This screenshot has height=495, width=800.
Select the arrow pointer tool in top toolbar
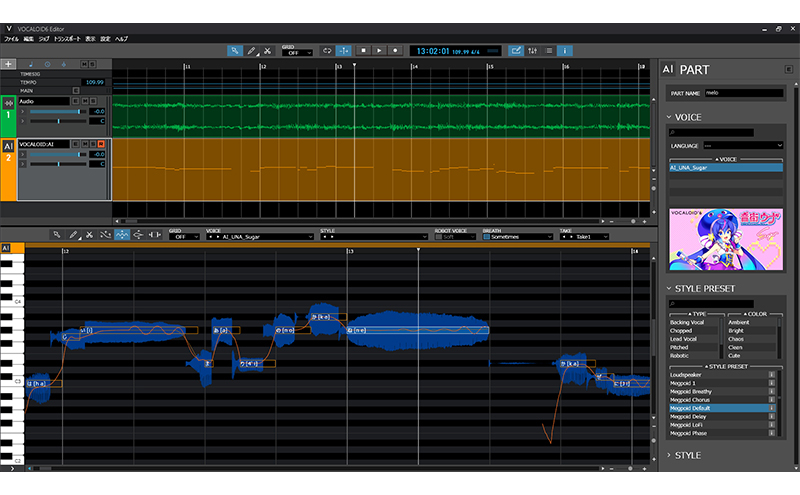point(235,50)
